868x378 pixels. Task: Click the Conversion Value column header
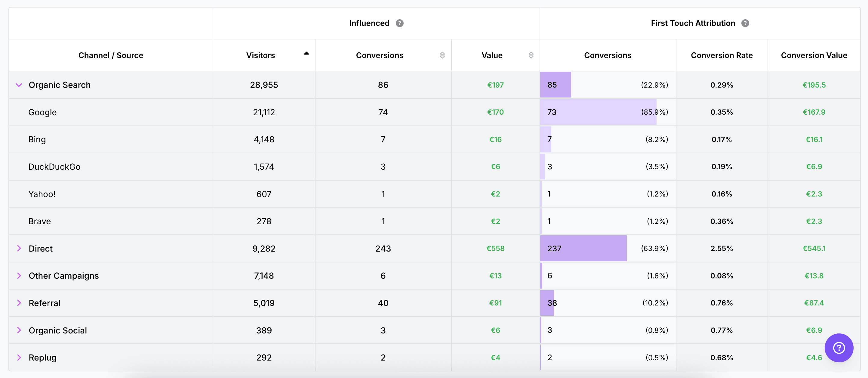point(814,55)
